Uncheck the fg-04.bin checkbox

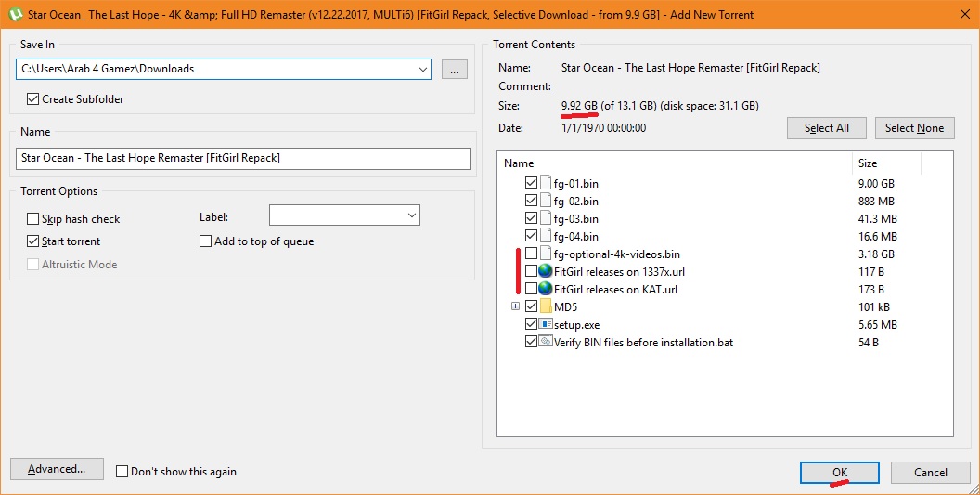(531, 236)
